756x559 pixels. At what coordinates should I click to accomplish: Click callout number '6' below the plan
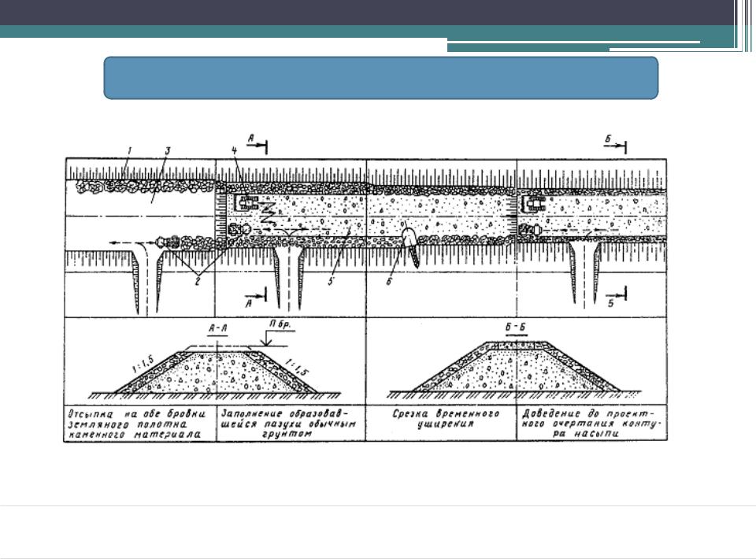[389, 281]
